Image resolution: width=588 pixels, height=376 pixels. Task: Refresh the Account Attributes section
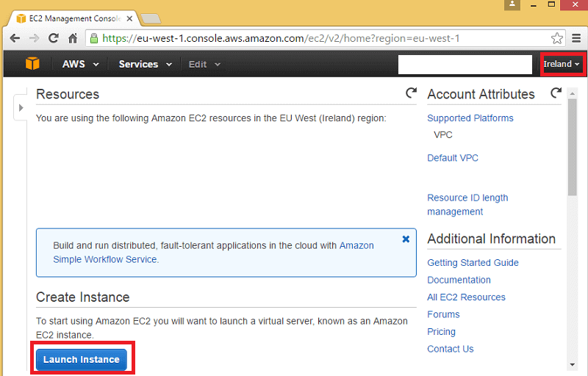click(556, 93)
